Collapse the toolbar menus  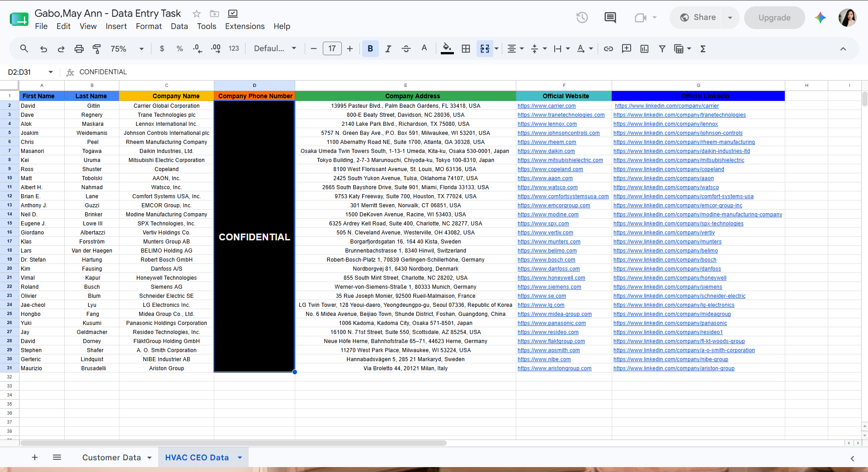click(x=843, y=49)
